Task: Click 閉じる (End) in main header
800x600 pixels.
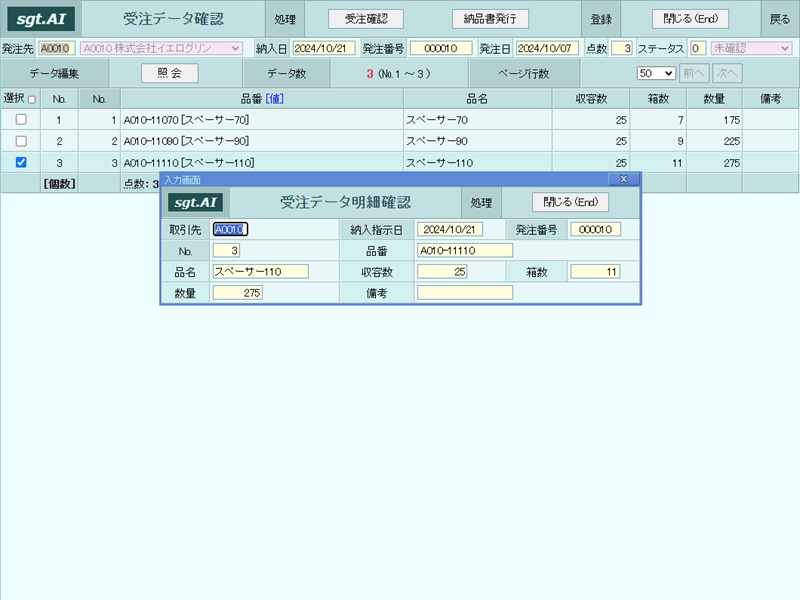Action: point(690,19)
